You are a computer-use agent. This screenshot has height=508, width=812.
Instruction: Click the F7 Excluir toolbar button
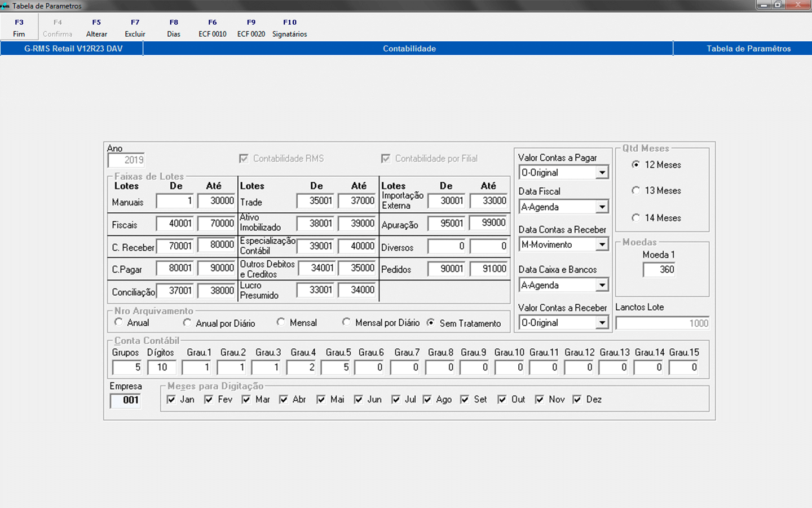click(135, 28)
